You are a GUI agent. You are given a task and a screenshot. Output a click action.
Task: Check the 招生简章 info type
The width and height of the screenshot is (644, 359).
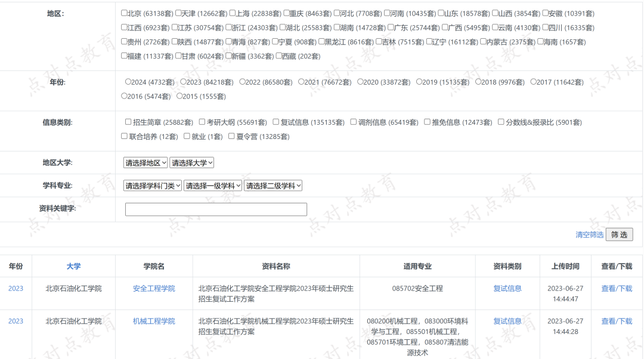[128, 122]
